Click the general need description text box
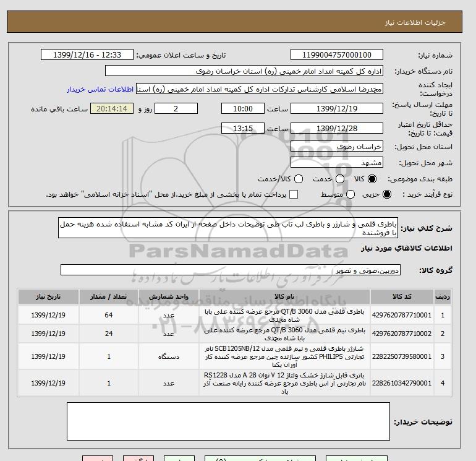 coord(228,228)
